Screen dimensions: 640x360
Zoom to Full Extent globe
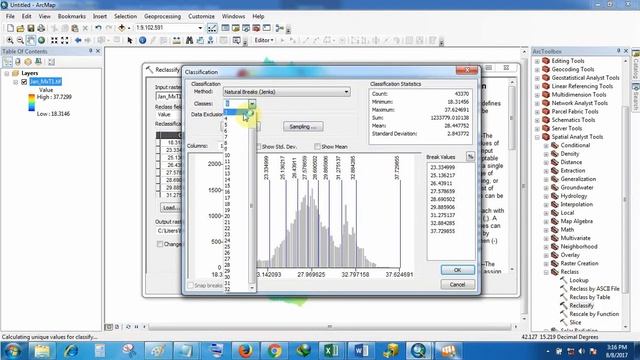tap(41, 40)
